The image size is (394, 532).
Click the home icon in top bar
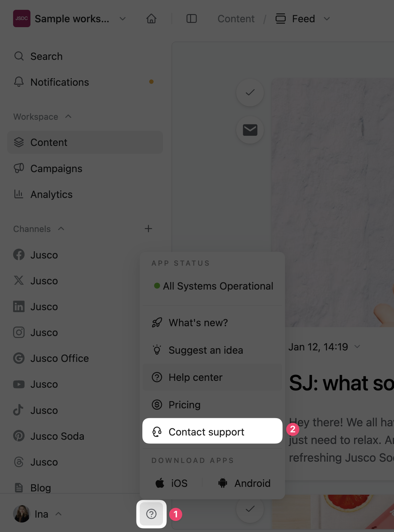tap(151, 19)
